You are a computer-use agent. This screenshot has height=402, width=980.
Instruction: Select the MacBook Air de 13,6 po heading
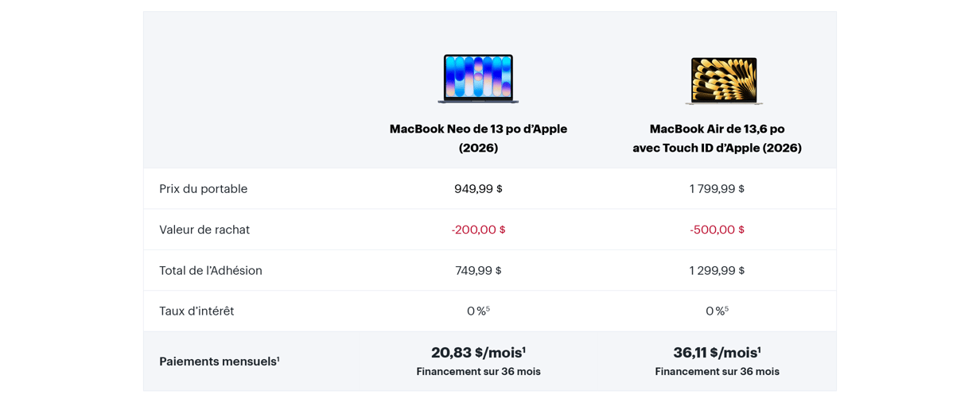coord(717,138)
